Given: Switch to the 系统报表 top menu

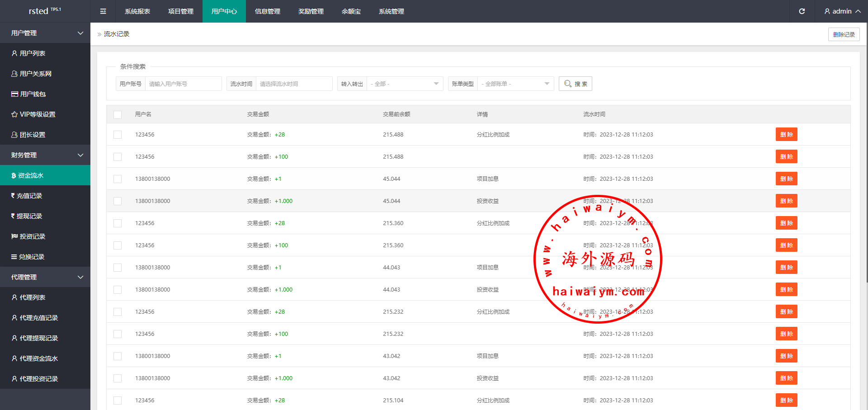Looking at the screenshot, I should (x=137, y=11).
